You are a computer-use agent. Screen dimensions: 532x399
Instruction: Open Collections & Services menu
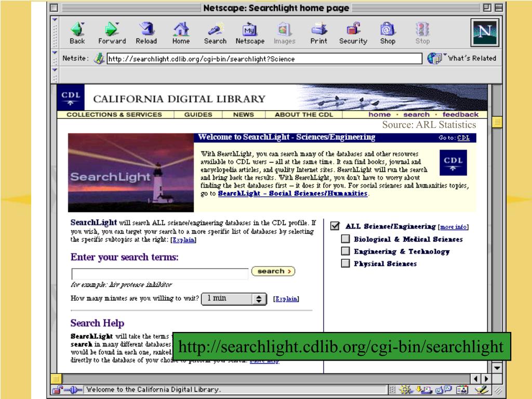114,115
